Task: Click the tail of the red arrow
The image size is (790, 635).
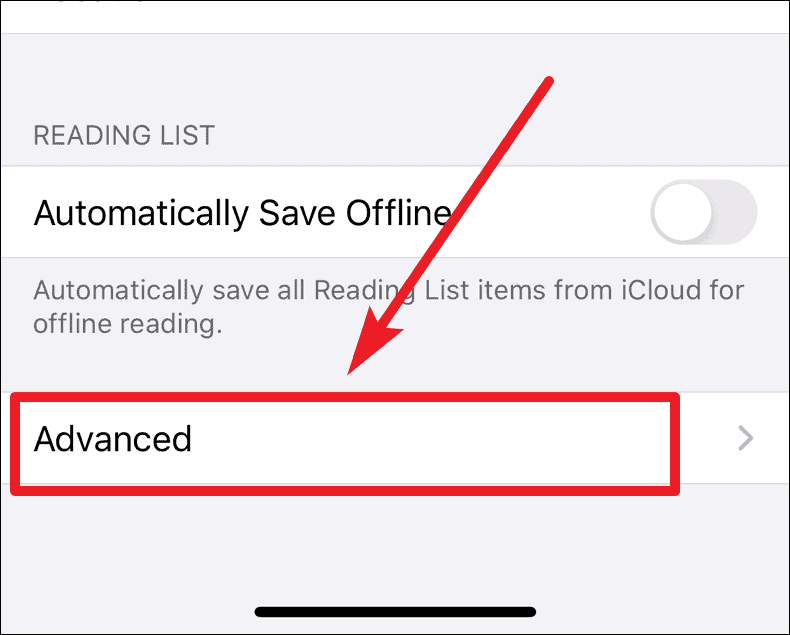Action: 548,82
